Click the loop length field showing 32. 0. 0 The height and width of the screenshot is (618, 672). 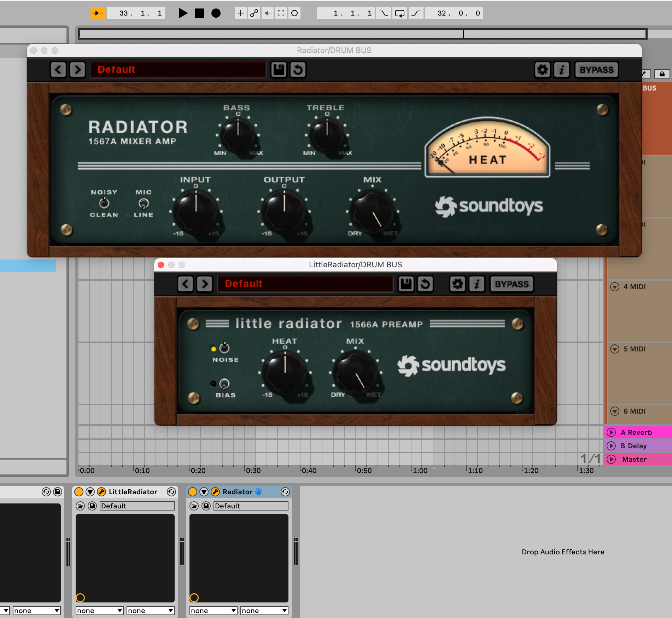454,13
